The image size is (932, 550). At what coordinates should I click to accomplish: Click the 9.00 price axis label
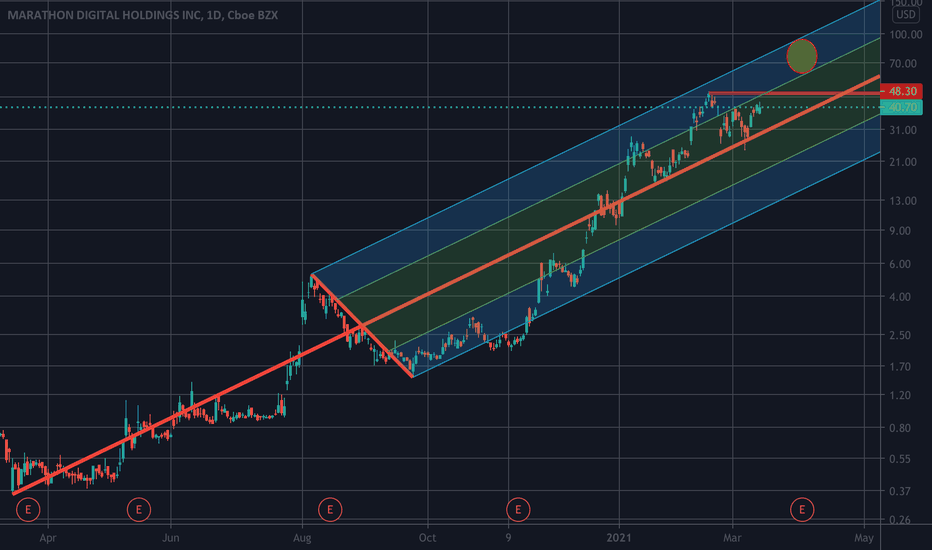900,231
